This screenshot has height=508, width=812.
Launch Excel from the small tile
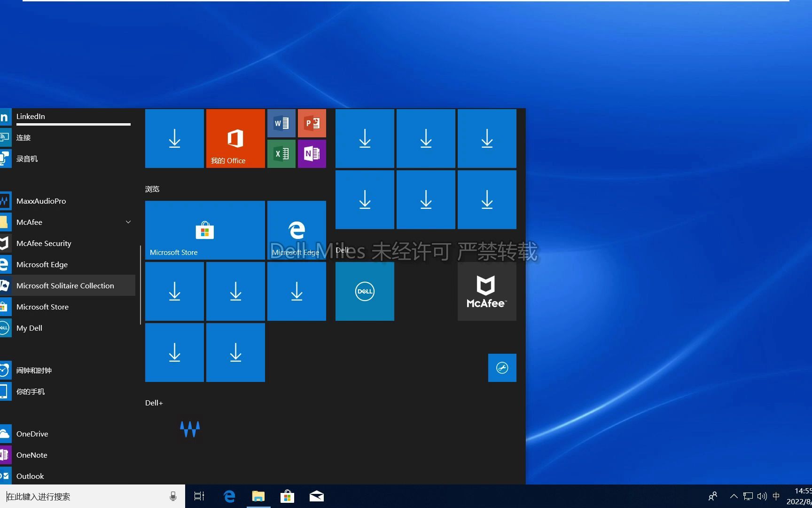click(281, 154)
